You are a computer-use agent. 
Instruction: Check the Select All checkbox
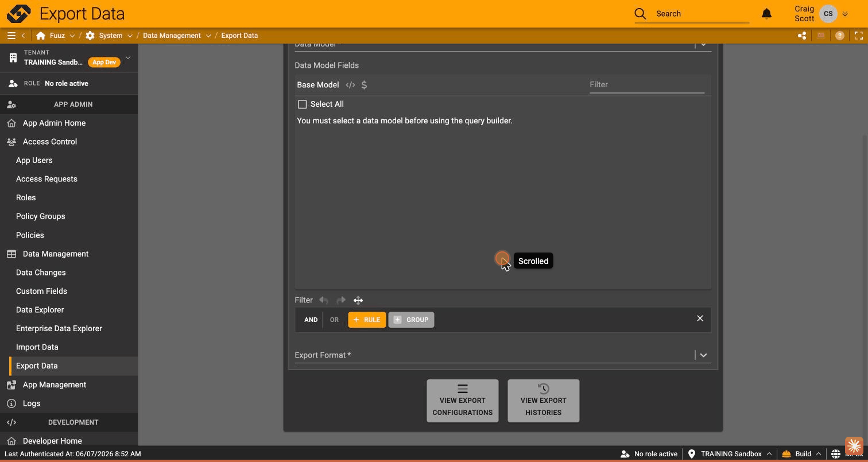pyautogui.click(x=303, y=104)
